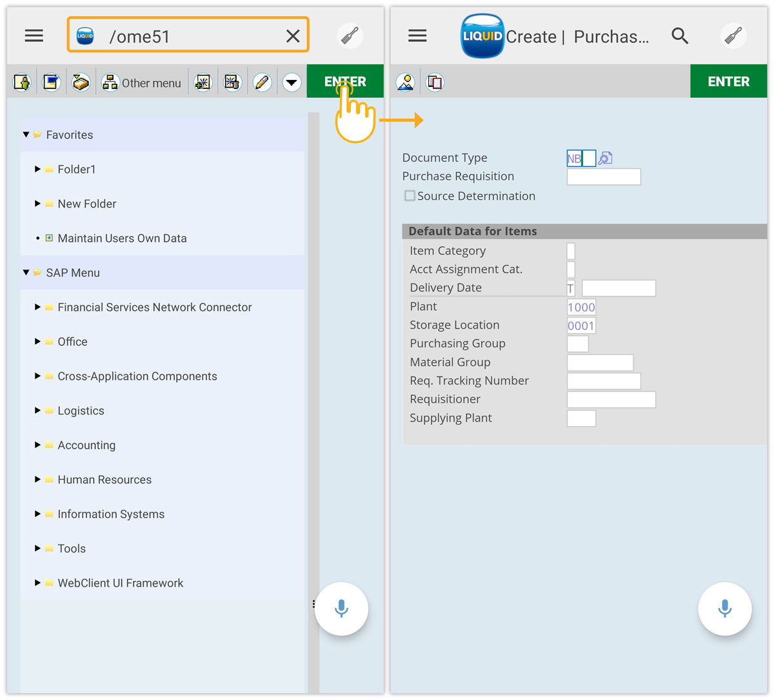Open Maintain Users Own Data favorite
Screen dimensions: 774x700
click(x=122, y=238)
